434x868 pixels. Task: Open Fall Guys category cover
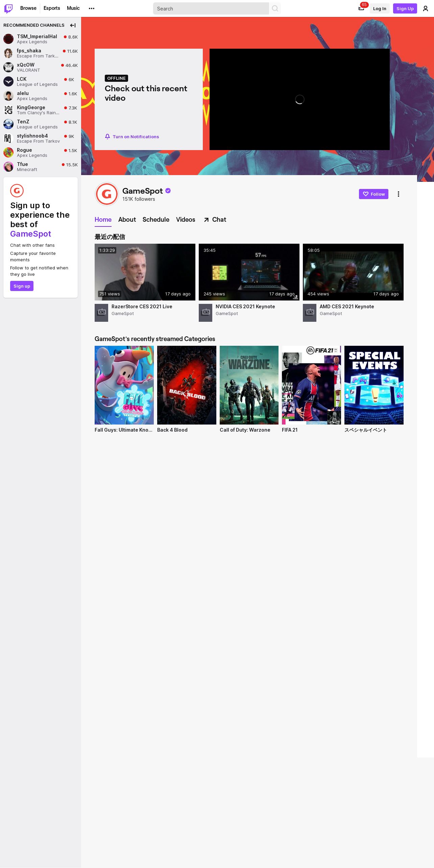124,385
